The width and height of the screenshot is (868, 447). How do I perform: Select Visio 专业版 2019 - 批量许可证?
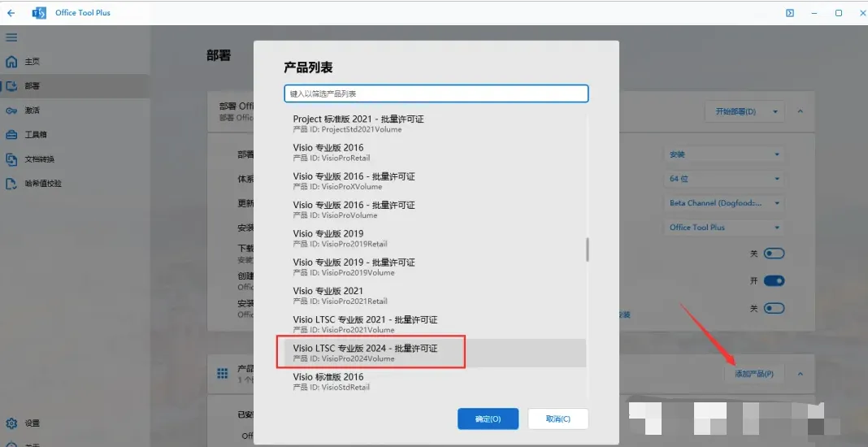point(435,267)
